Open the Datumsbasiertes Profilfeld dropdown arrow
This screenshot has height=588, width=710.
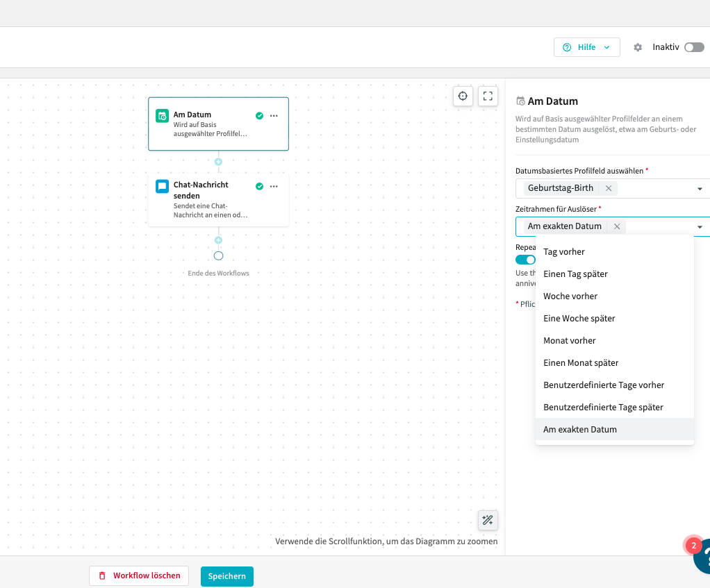(700, 189)
